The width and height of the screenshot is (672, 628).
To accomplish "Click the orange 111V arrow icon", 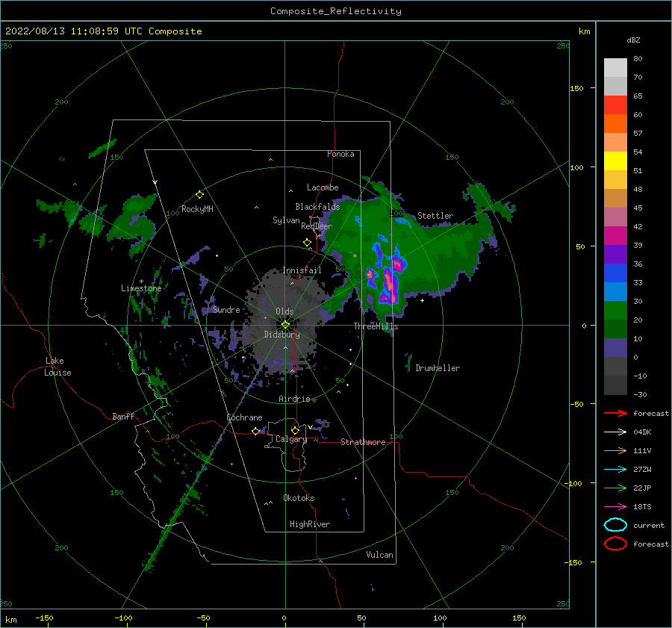I will coord(615,450).
